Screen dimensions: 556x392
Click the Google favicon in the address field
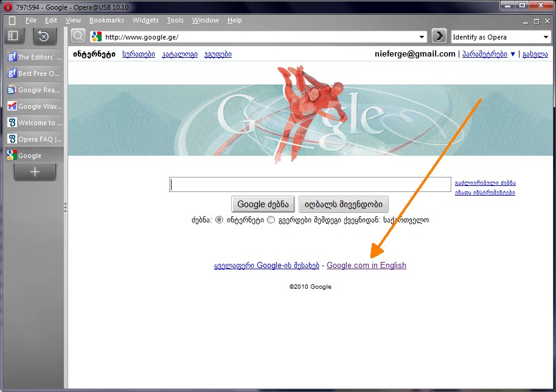click(96, 36)
